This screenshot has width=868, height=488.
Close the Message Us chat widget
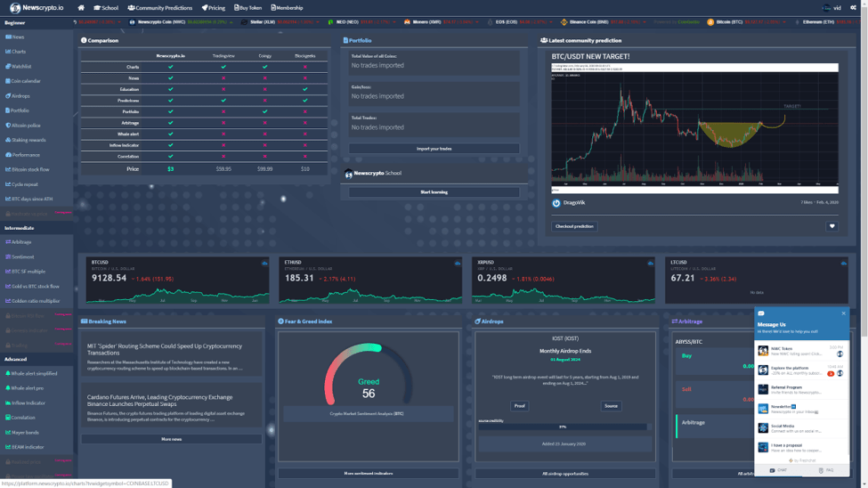843,313
